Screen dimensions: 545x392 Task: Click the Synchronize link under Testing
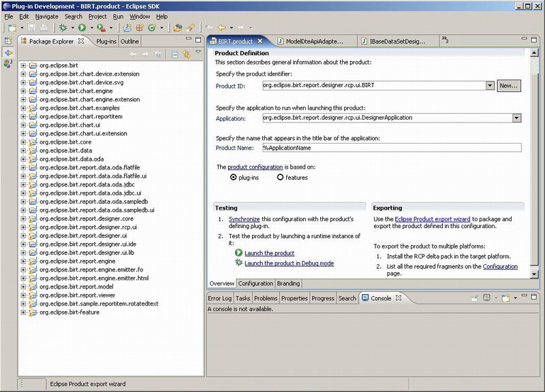coord(244,219)
